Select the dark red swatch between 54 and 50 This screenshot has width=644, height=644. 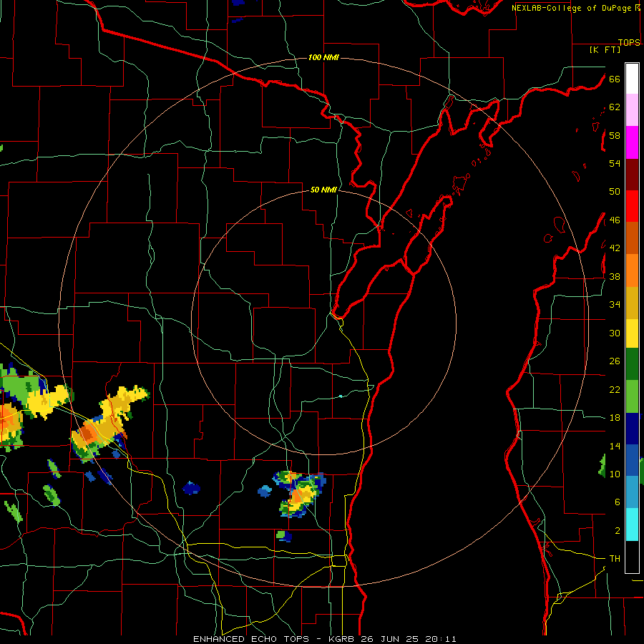click(632, 175)
